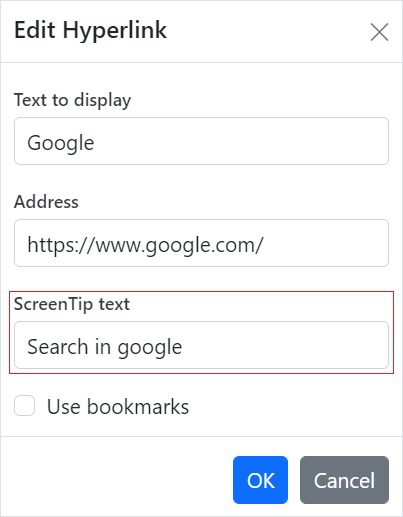Click the Edit Hyperlink dialog title
Screen dimensions: 403x517
tap(90, 30)
